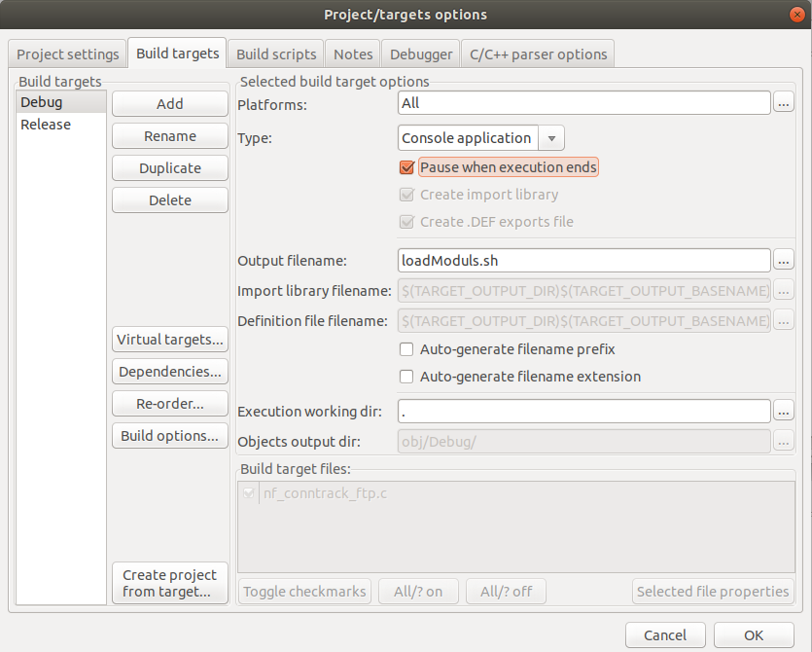Image resolution: width=812 pixels, height=652 pixels.
Task: Open the Objects output dir ellipsis button
Action: [x=784, y=441]
